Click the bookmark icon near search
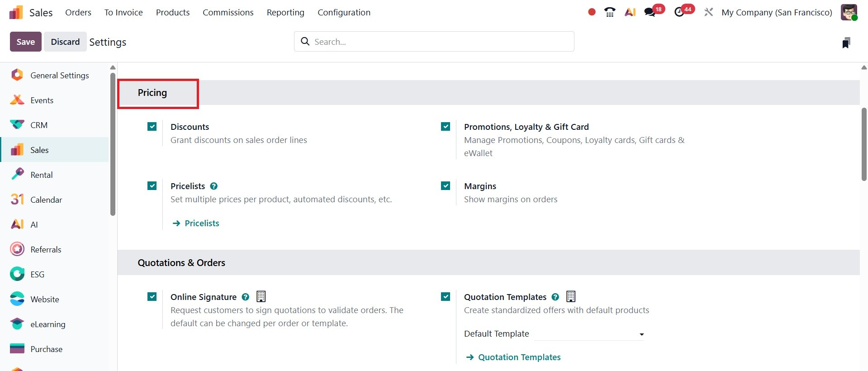This screenshot has width=868, height=371. [x=846, y=43]
